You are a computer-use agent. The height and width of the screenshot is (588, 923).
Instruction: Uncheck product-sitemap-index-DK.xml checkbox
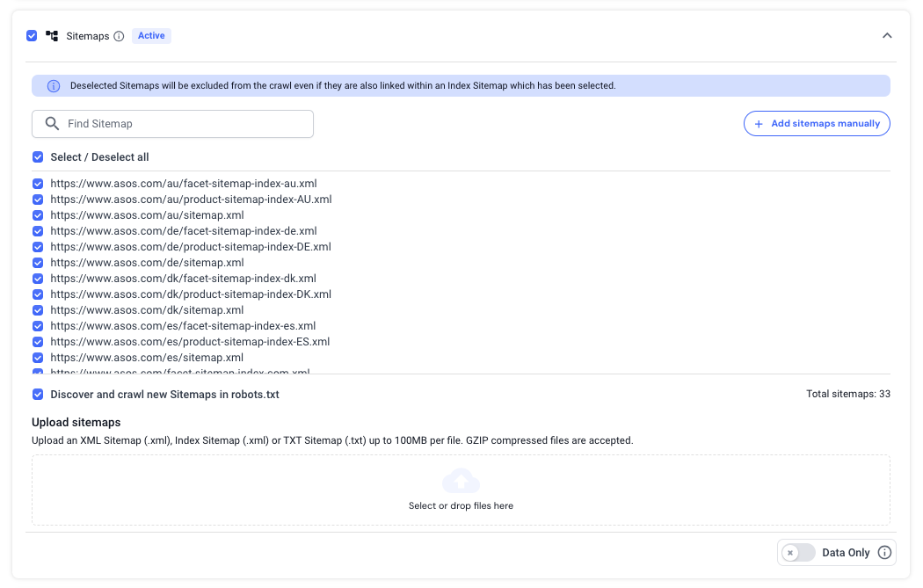[38, 294]
